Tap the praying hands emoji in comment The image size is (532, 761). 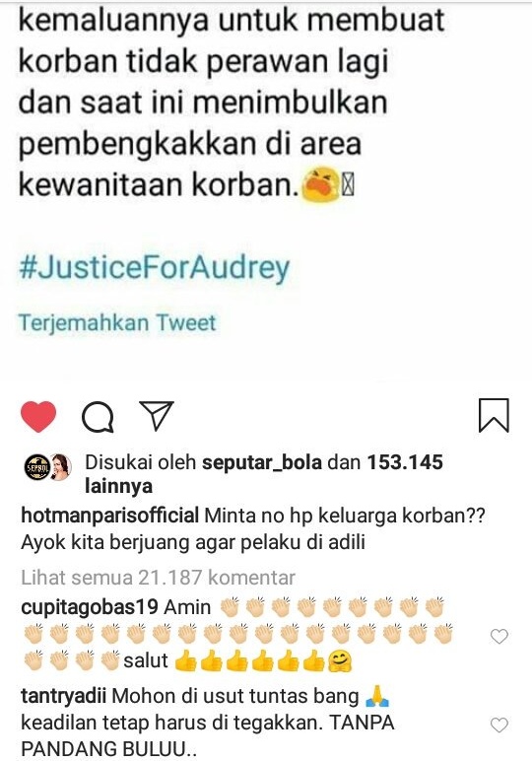(377, 697)
